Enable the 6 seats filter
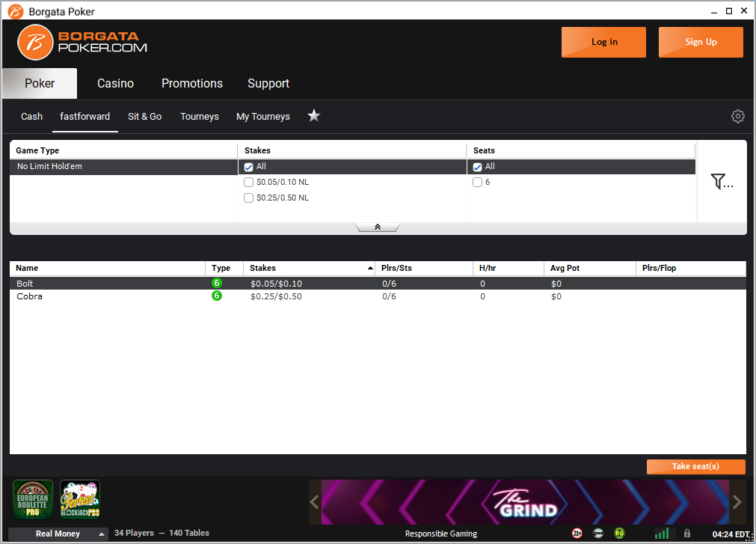756x544 pixels. 477,183
